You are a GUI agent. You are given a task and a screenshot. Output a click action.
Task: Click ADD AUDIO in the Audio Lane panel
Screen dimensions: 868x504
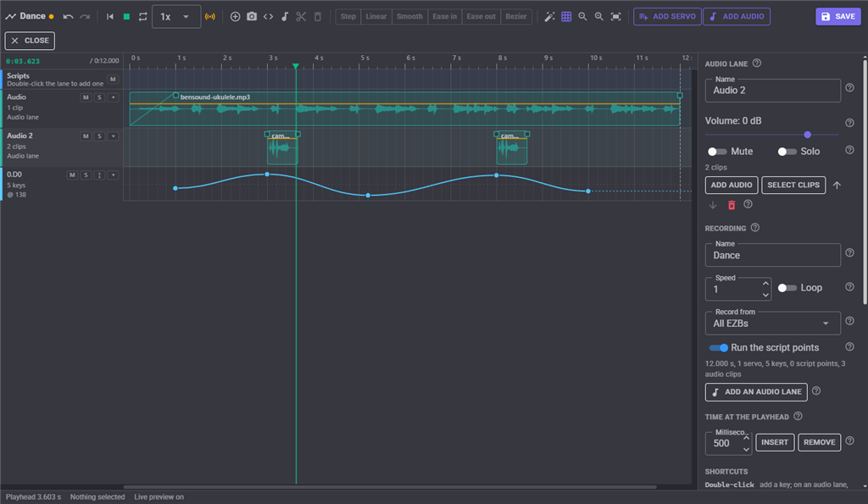tap(732, 186)
